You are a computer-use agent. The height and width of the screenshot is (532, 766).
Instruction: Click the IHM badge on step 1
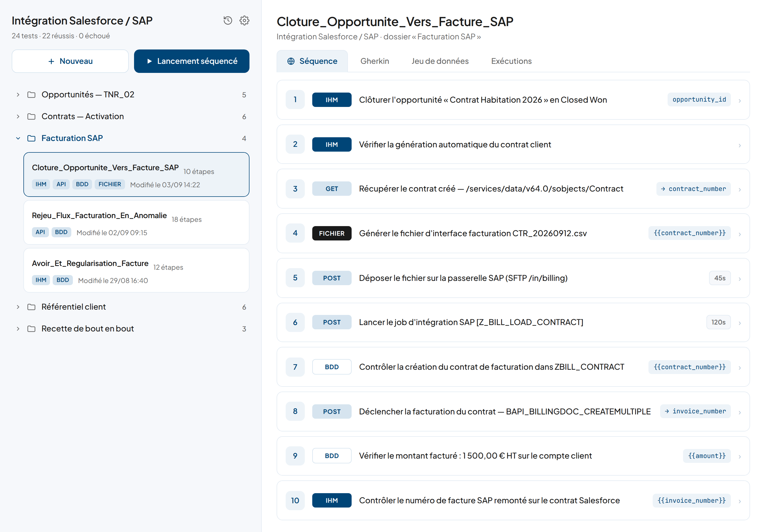332,100
